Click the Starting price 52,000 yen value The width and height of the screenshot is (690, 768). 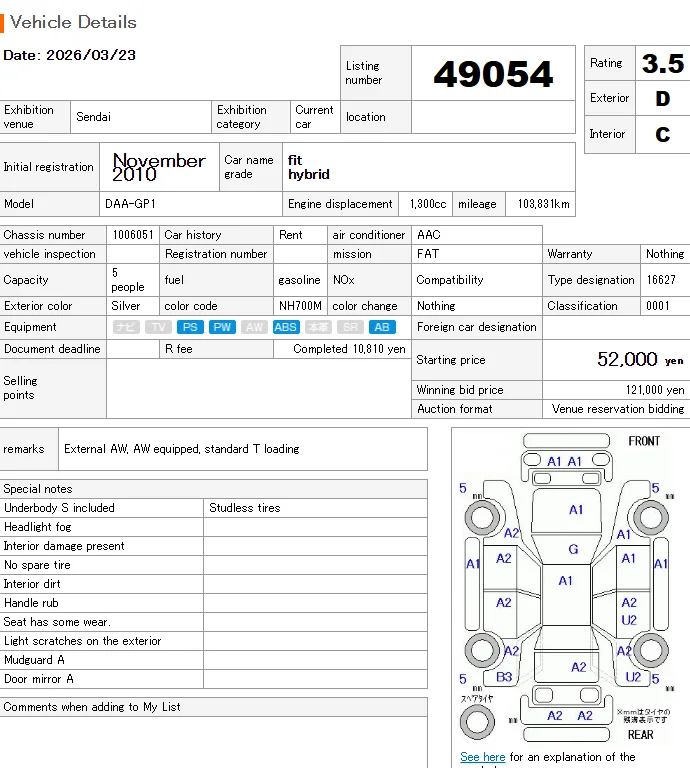click(x=640, y=360)
